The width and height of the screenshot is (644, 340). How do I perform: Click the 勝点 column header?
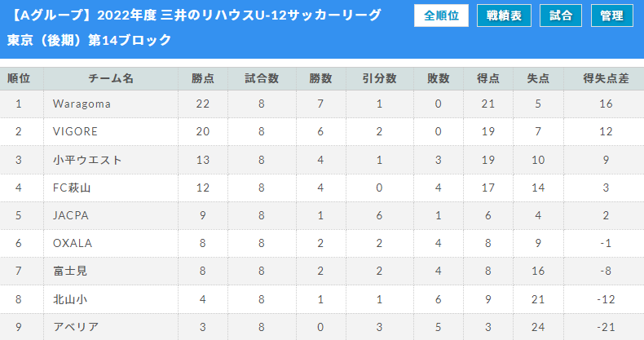203,79
